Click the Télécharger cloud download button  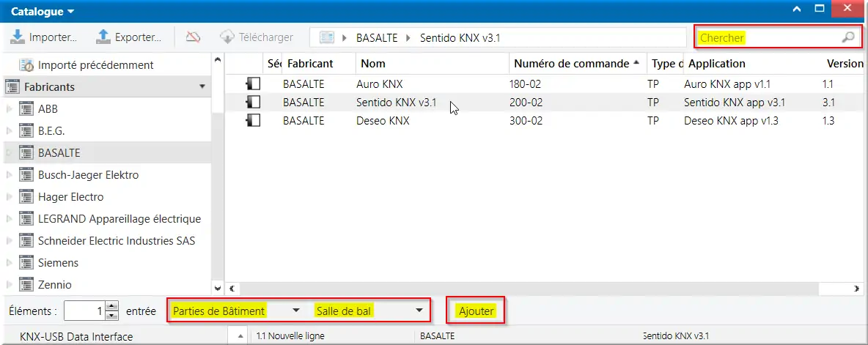(x=257, y=37)
